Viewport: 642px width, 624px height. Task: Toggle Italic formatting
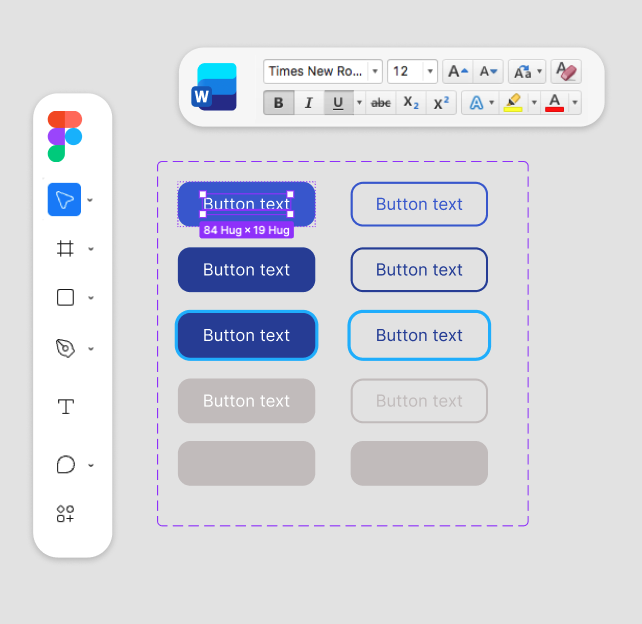(x=309, y=103)
